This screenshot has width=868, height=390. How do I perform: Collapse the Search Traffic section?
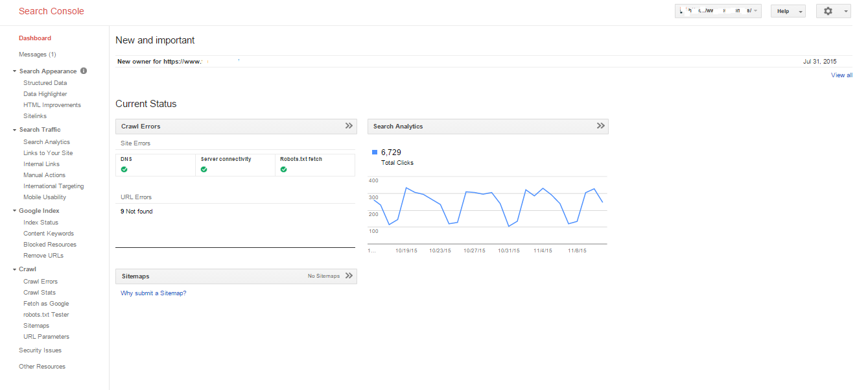(x=14, y=130)
